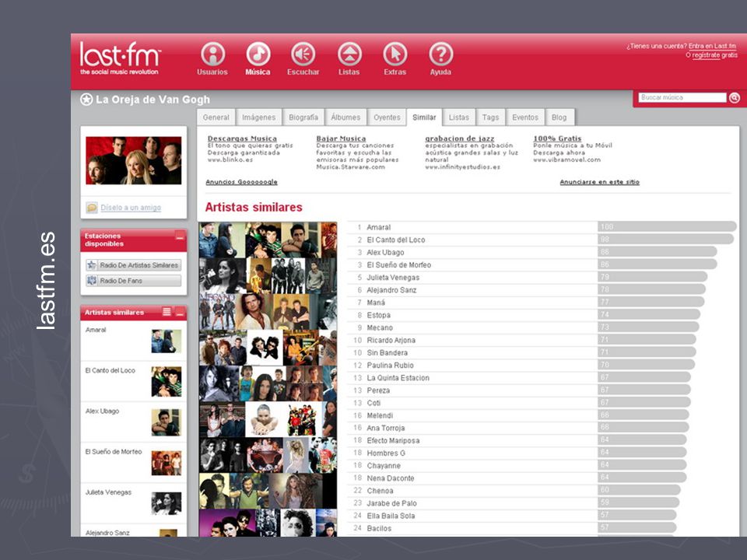Click the Buscar música search field
The image size is (747, 560).
(682, 98)
